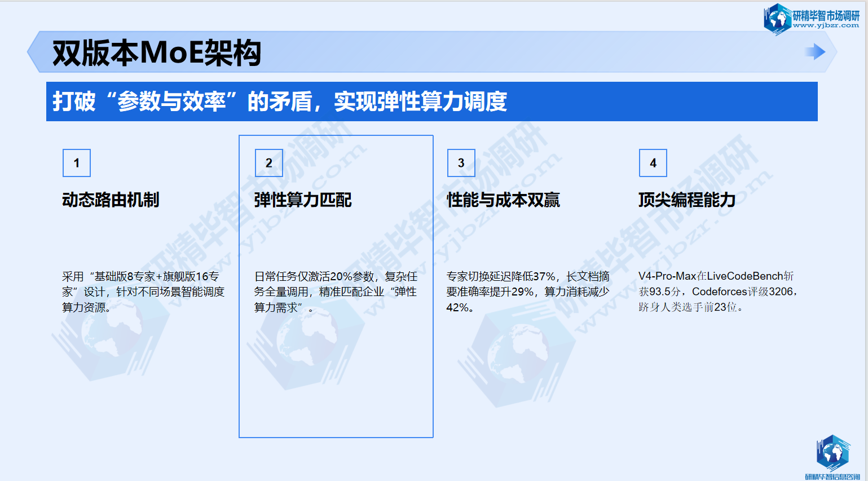The width and height of the screenshot is (868, 481).
Task: Select the numbered box 3
Action: coord(461,163)
